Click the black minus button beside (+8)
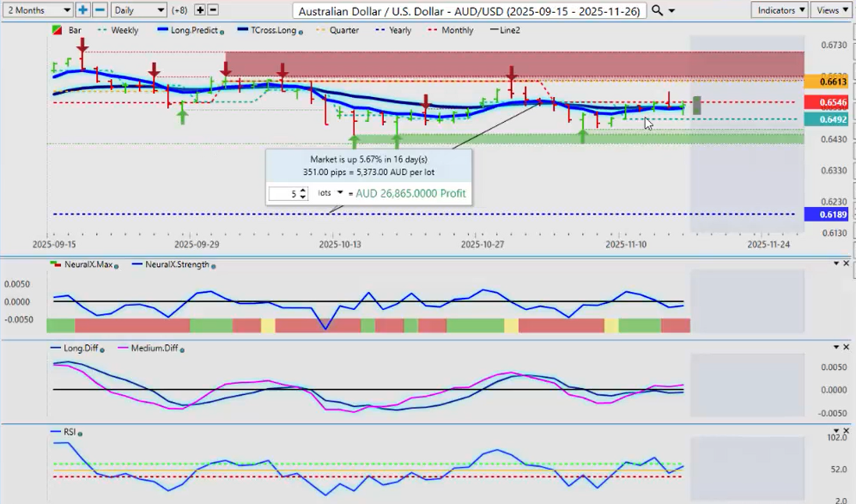The width and height of the screenshot is (856, 504). (213, 10)
